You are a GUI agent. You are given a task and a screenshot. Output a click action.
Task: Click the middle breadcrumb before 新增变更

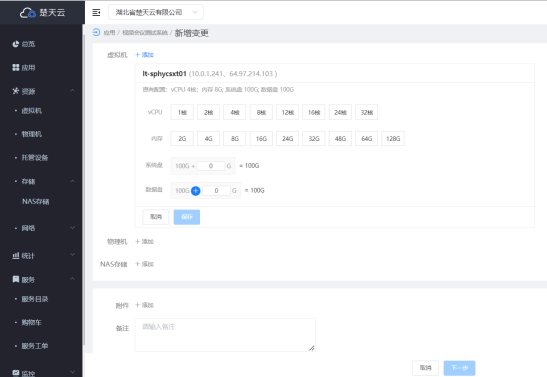point(145,33)
